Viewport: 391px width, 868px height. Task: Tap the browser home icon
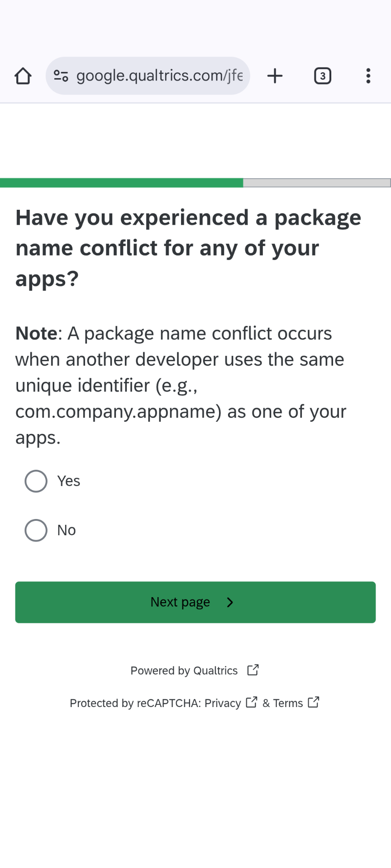click(23, 76)
